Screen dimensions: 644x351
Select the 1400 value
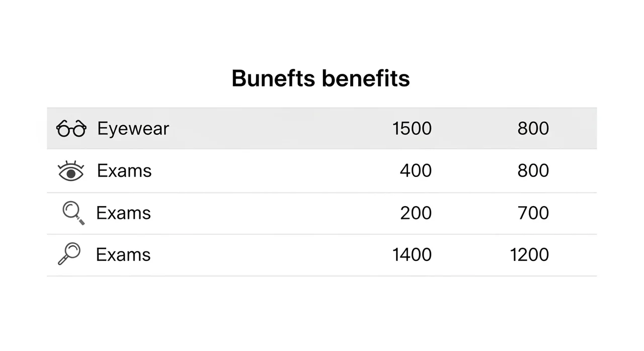[412, 255]
